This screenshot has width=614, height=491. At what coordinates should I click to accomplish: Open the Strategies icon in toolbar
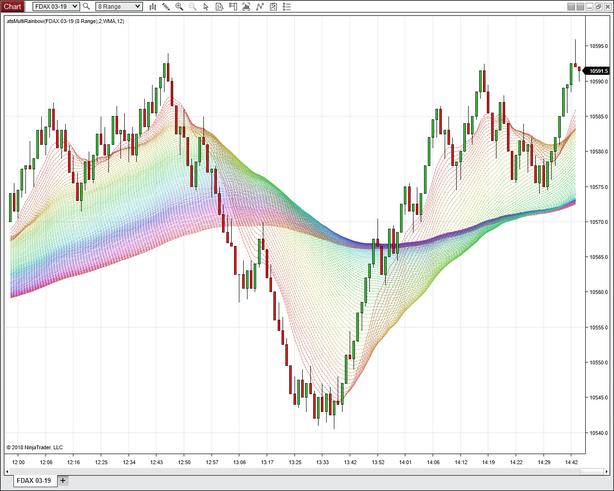point(275,6)
